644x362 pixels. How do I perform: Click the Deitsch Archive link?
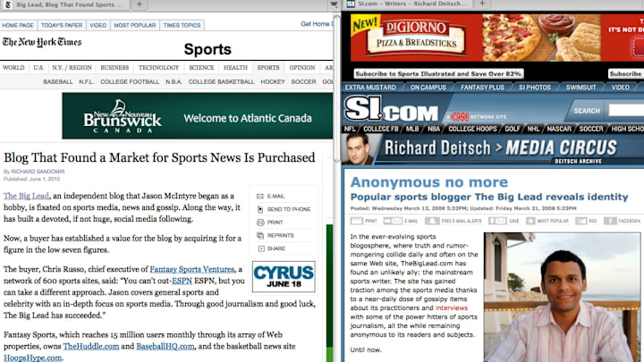(x=578, y=161)
